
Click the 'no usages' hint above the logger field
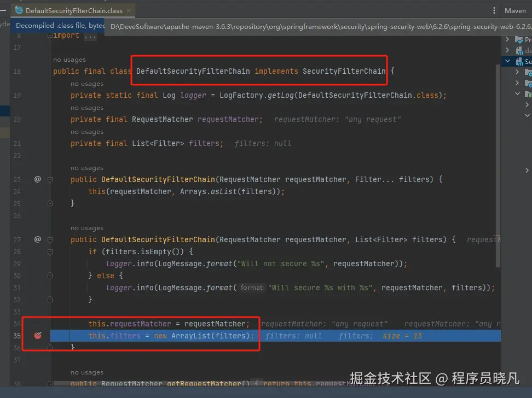[x=87, y=84]
